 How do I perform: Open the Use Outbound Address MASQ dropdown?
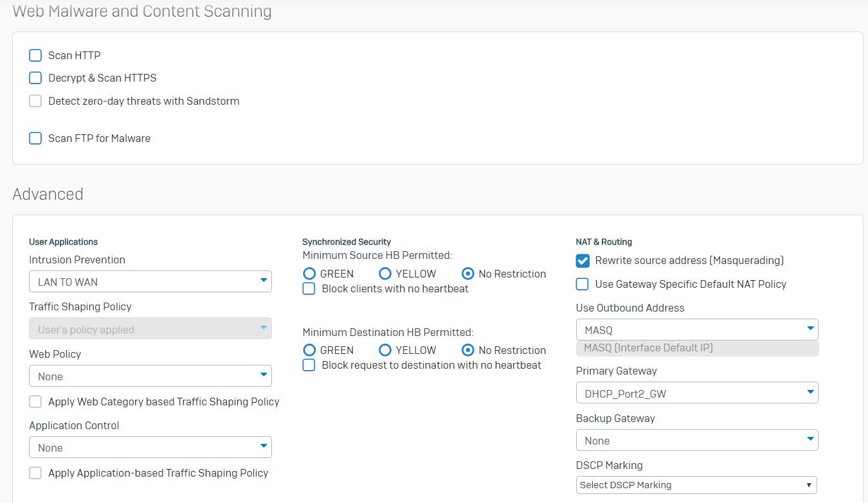[x=696, y=330]
